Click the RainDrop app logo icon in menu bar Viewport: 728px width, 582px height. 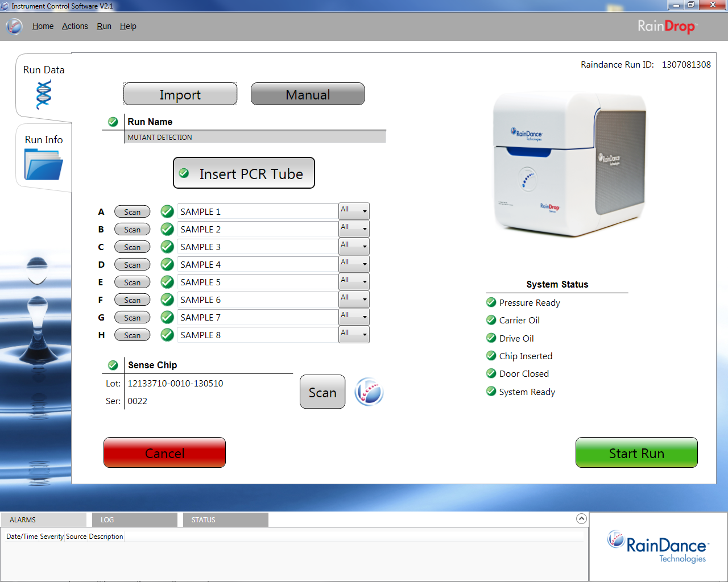tap(14, 26)
